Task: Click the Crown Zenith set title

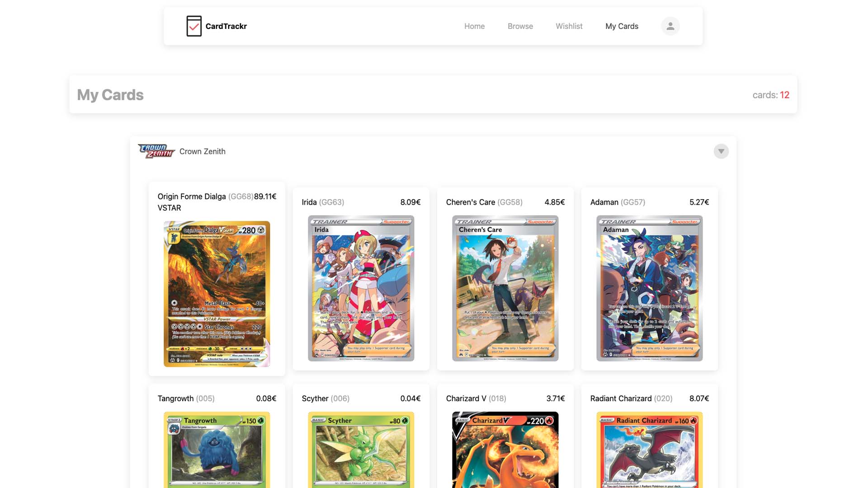Action: 202,151
